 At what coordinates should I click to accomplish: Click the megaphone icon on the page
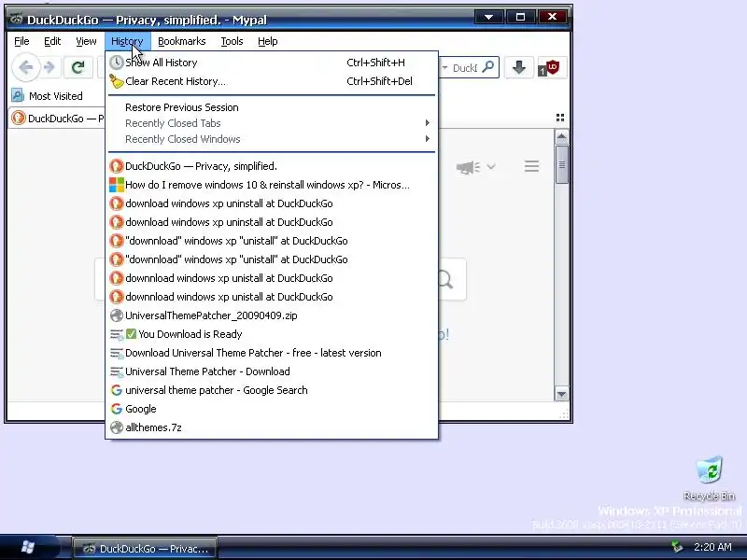tap(468, 167)
